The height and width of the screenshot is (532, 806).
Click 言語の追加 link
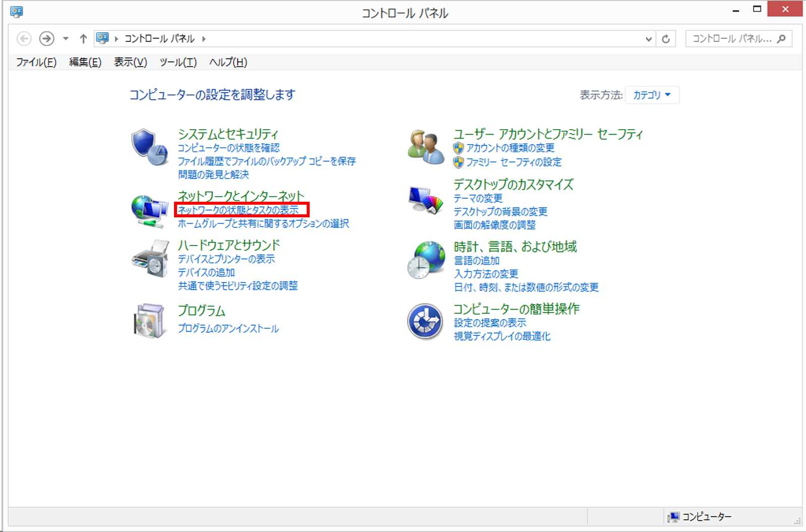click(x=477, y=261)
